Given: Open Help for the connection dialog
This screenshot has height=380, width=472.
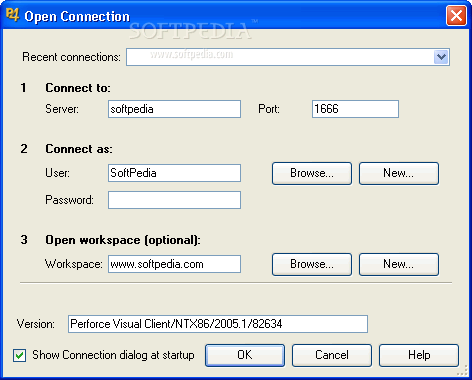Looking at the screenshot, I should (x=419, y=355).
